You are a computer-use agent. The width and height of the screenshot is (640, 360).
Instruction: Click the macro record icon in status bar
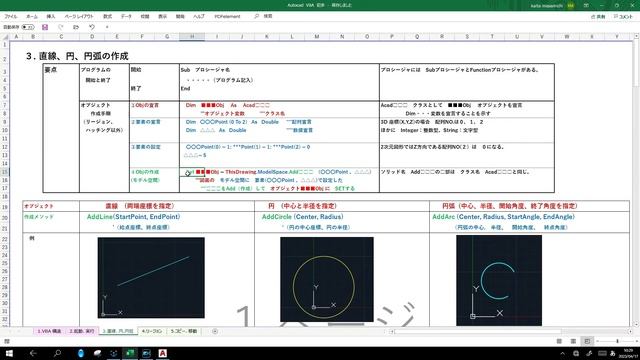(7, 341)
